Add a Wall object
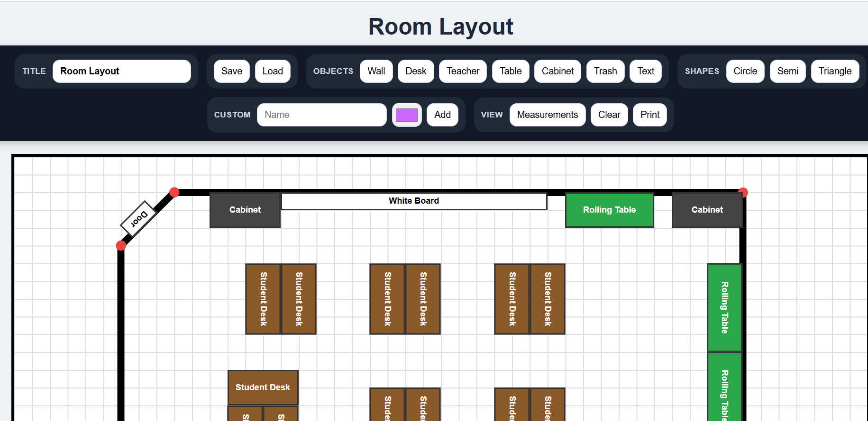Screen dimensions: 868x421 (x=376, y=71)
